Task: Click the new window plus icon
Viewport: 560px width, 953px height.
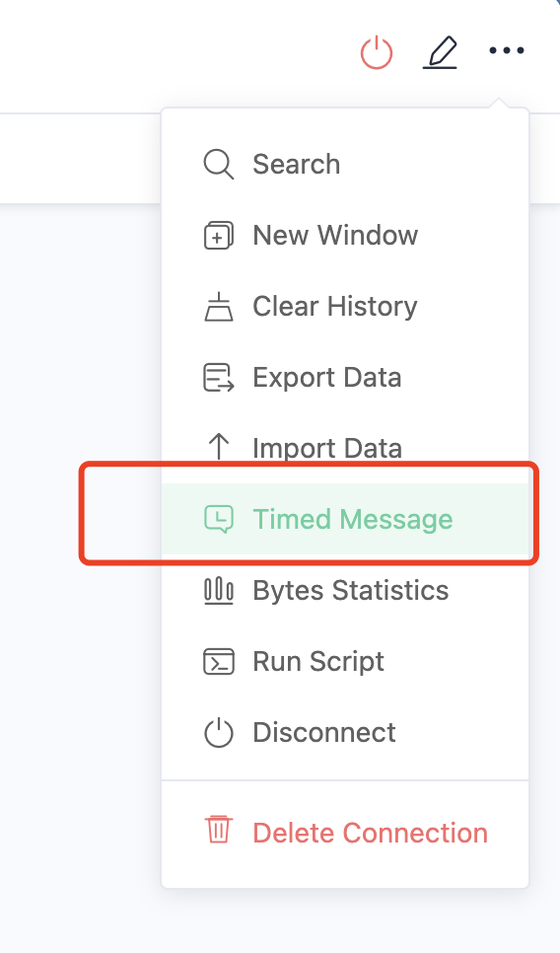Action: pos(219,236)
